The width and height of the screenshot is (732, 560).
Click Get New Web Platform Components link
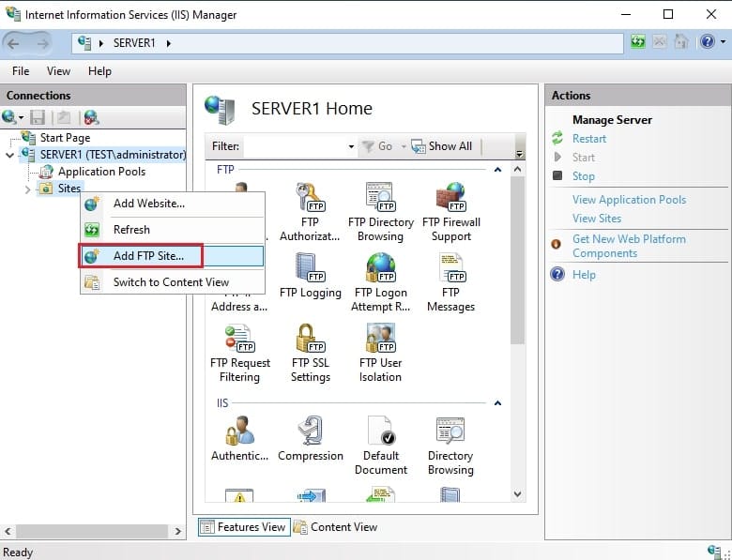629,246
